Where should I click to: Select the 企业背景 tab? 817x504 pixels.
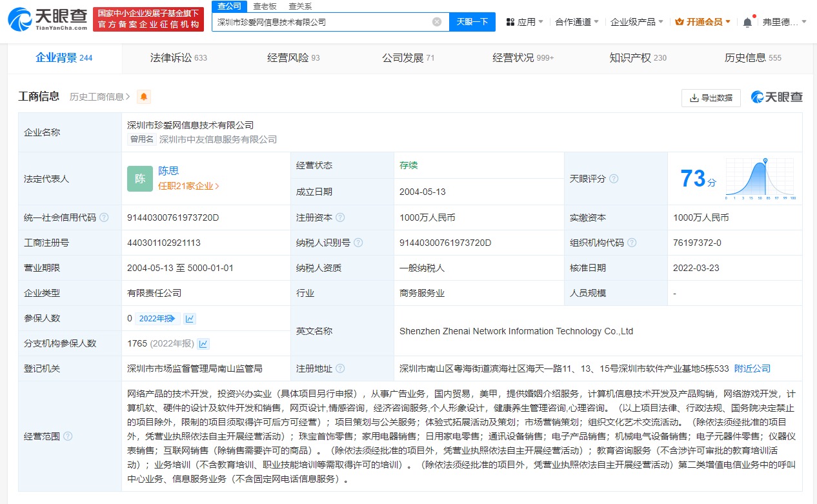pos(64,57)
